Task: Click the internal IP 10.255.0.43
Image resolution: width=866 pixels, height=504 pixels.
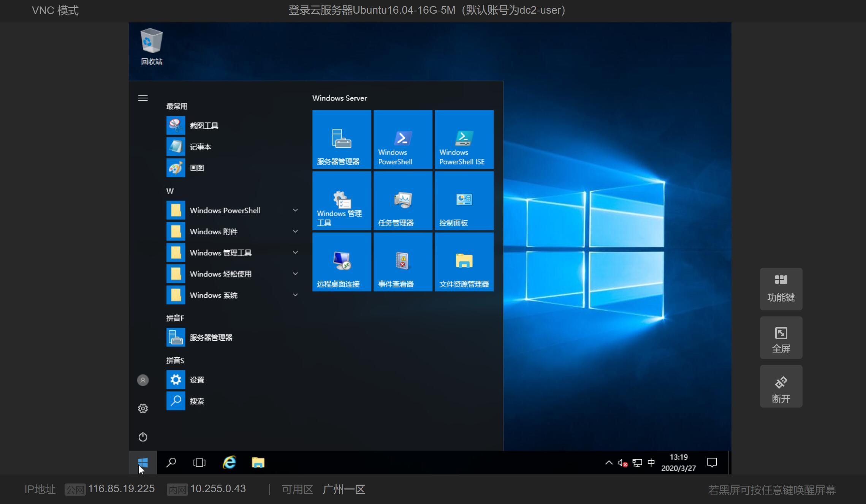Action: click(x=218, y=489)
